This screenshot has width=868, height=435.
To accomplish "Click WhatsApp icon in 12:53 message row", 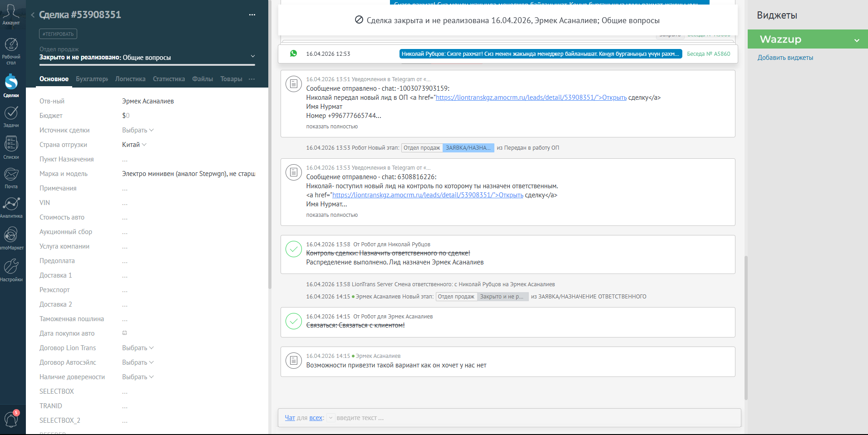I will [x=293, y=54].
